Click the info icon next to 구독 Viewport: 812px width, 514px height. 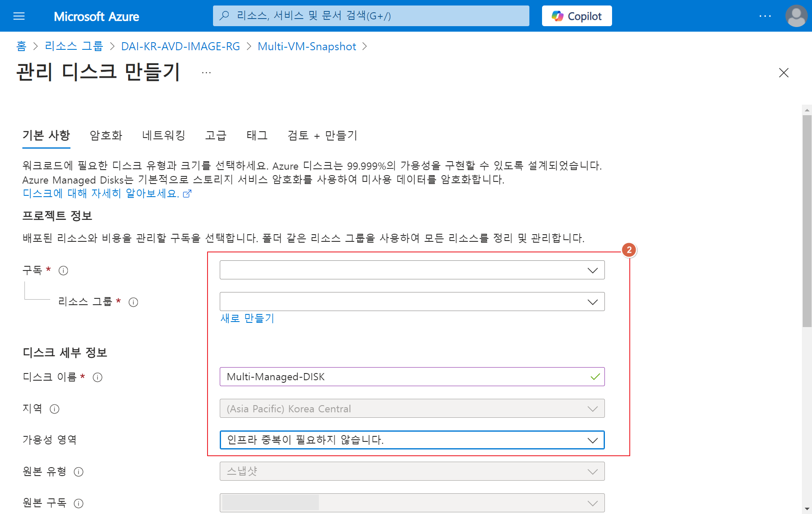63,271
